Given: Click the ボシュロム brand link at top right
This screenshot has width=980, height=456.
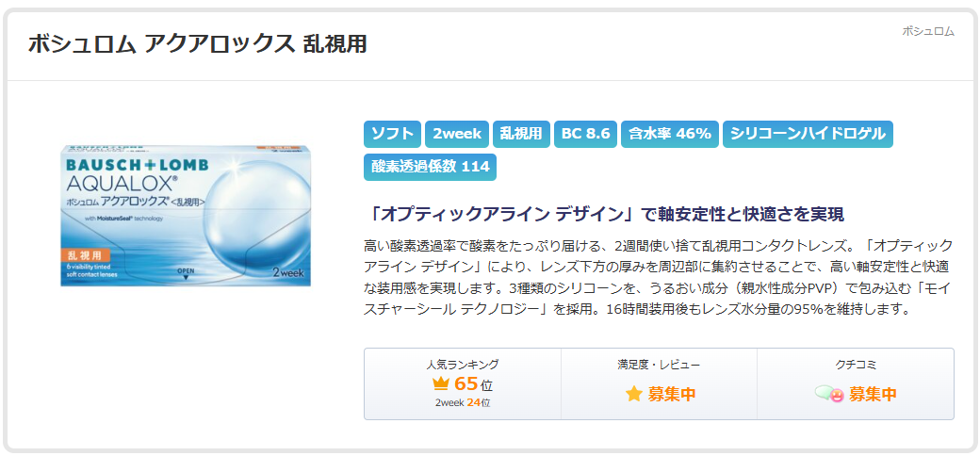Looking at the screenshot, I should (x=927, y=31).
